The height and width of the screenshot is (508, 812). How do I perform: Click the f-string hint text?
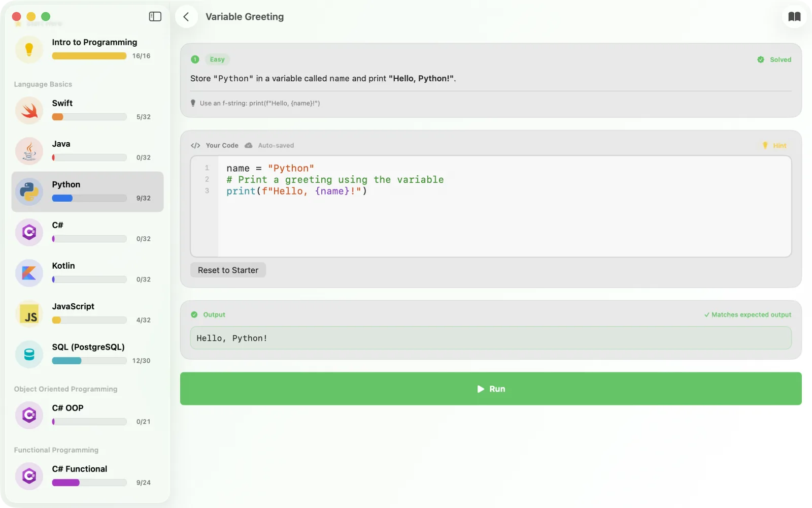pos(260,103)
